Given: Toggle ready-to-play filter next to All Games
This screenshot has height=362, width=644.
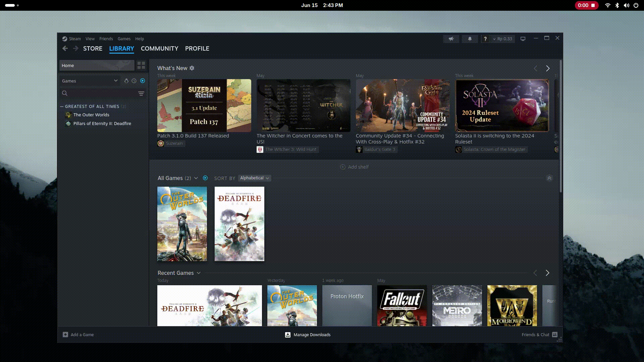Looking at the screenshot, I should click(x=205, y=178).
